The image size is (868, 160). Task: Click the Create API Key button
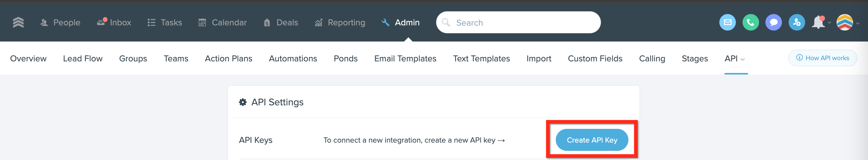click(x=591, y=140)
